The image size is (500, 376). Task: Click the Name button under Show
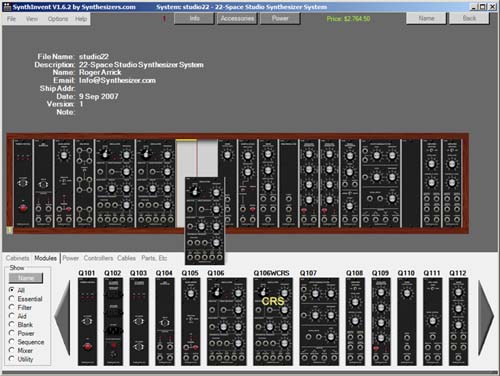point(26,278)
